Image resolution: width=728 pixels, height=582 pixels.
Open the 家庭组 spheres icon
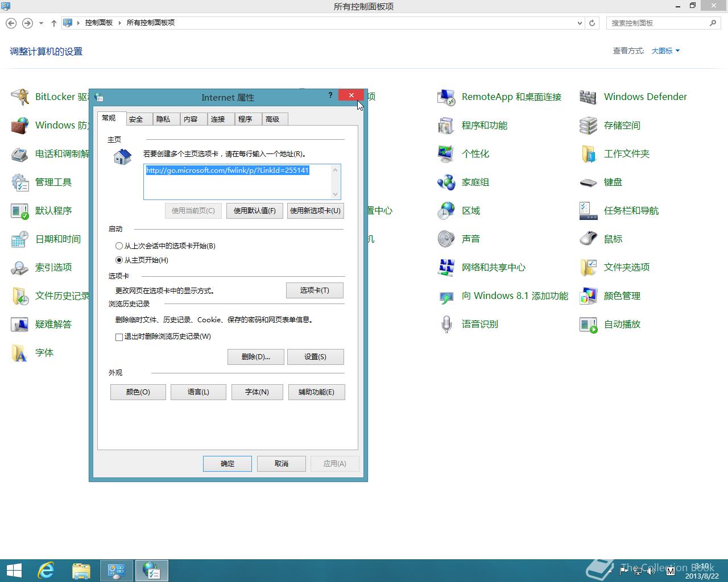click(x=446, y=182)
